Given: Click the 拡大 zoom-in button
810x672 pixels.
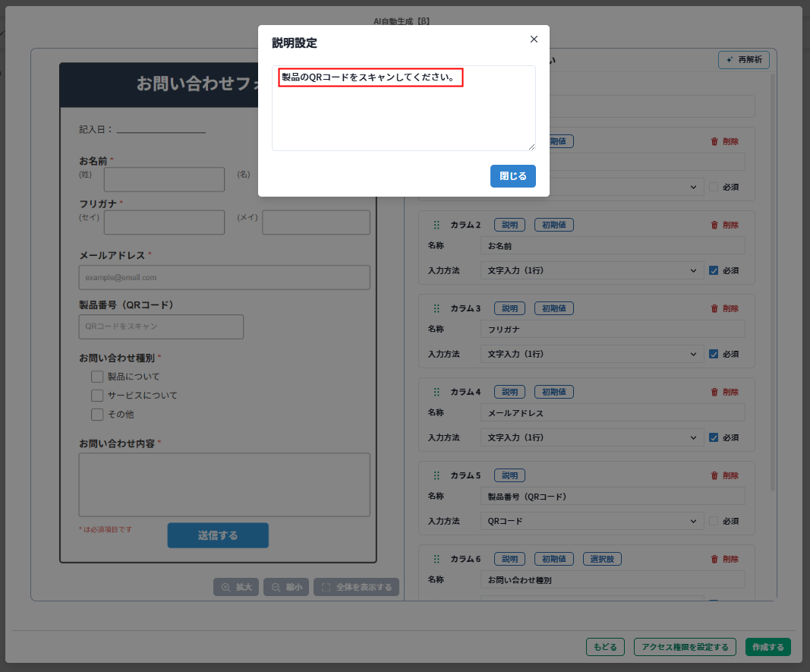Looking at the screenshot, I should [x=236, y=587].
